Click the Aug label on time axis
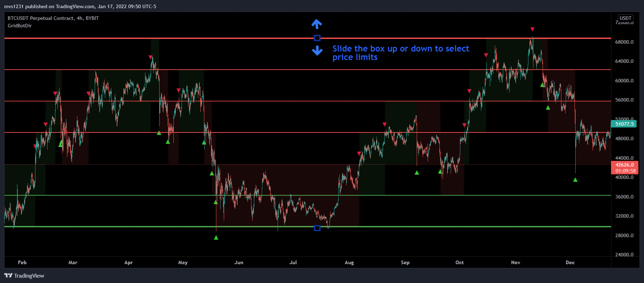This screenshot has width=644, height=283. 349,262
